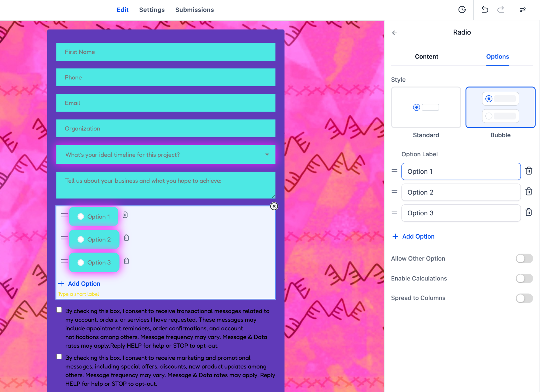The width and height of the screenshot is (540, 392).
Task: Click the back arrow beside Radio
Action: 394,33
